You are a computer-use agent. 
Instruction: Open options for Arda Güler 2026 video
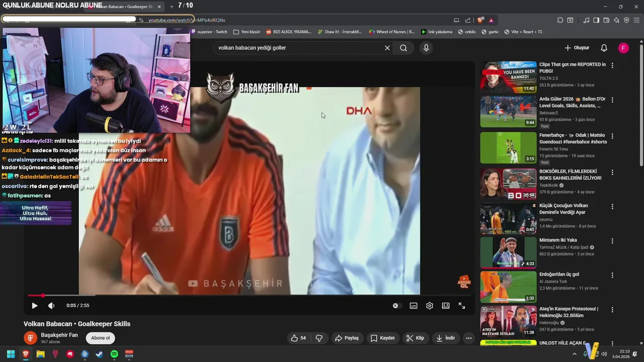point(612,100)
